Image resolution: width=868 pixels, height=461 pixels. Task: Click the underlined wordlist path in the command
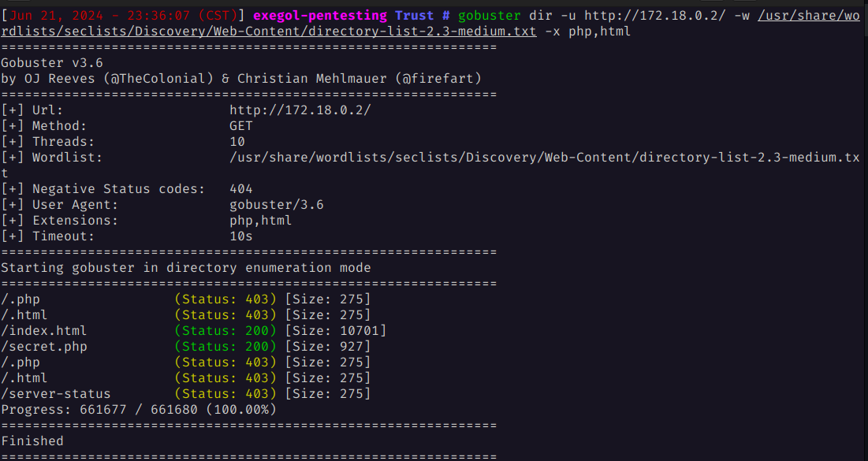[430, 23]
